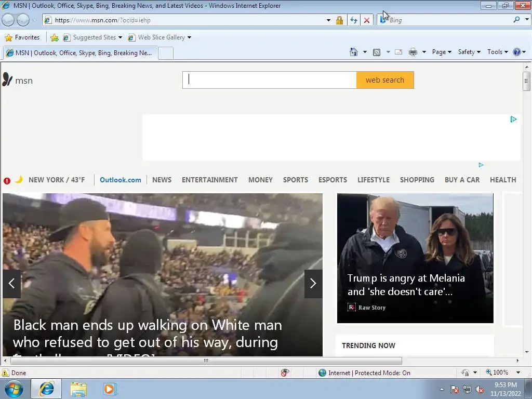Open the LIFESTYLE link
532x399 pixels.
(373, 180)
